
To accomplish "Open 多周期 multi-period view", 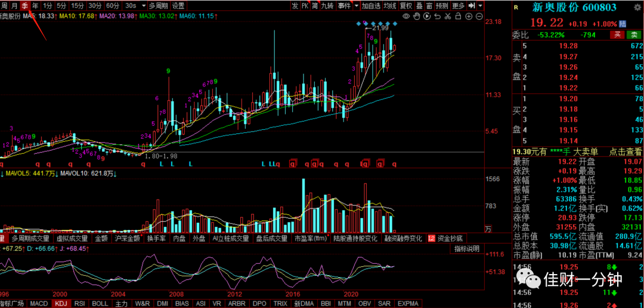I will tap(158, 6).
